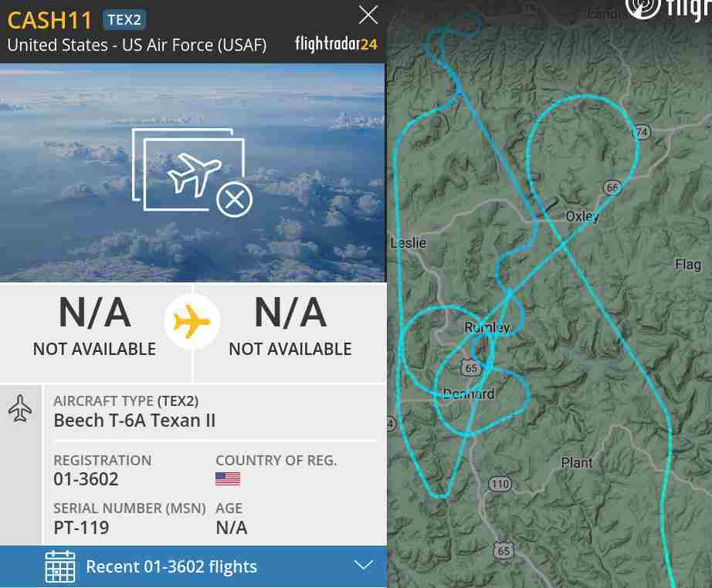Click the flightradar24 logo in the header
The height and width of the screenshot is (588, 712).
pos(336,44)
